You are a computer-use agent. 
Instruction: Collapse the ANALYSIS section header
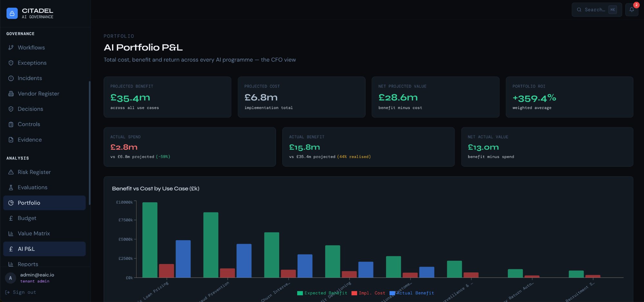pyautogui.click(x=18, y=158)
